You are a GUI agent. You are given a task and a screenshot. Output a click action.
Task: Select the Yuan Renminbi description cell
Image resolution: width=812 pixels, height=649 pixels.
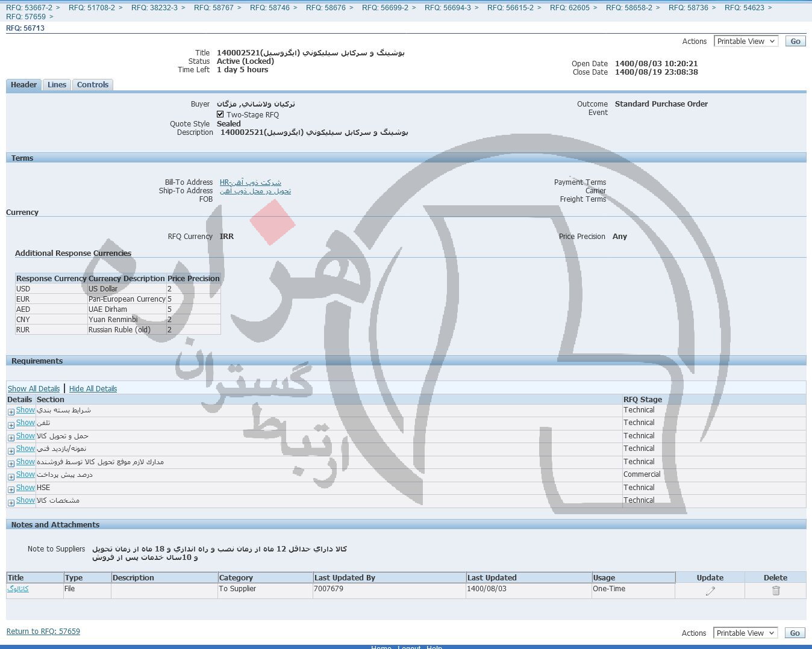127,320
